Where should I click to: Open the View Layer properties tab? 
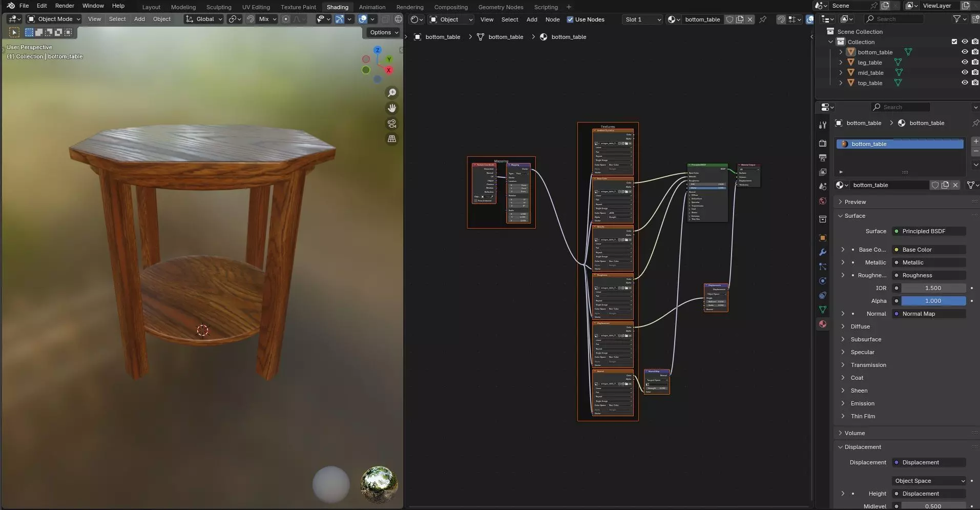[823, 172]
